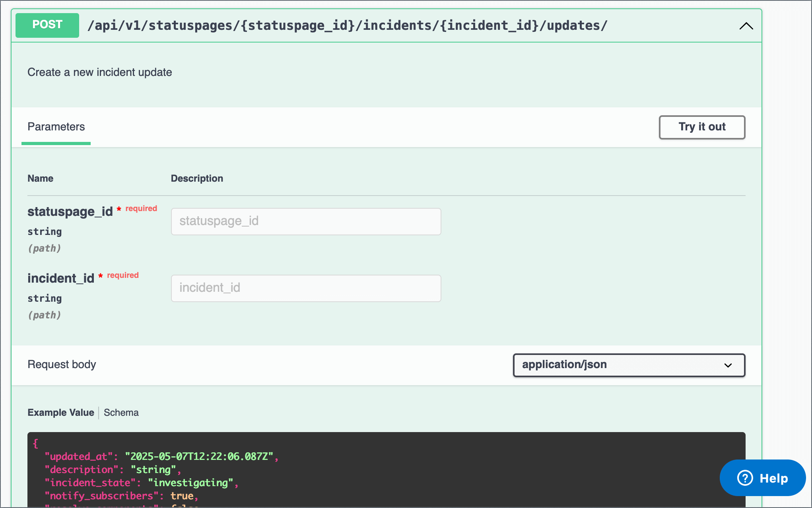Focus the incident_id input field
The width and height of the screenshot is (812, 508).
(306, 288)
